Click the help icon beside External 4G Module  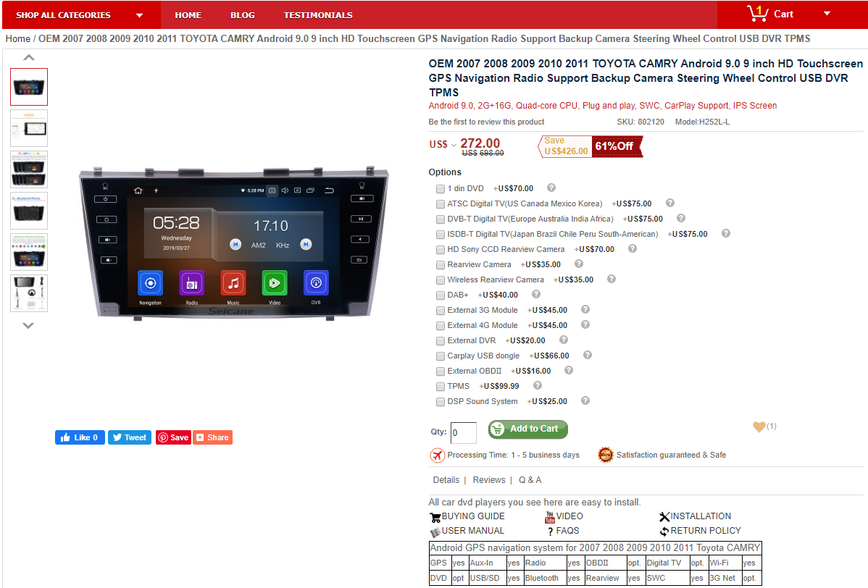point(585,324)
